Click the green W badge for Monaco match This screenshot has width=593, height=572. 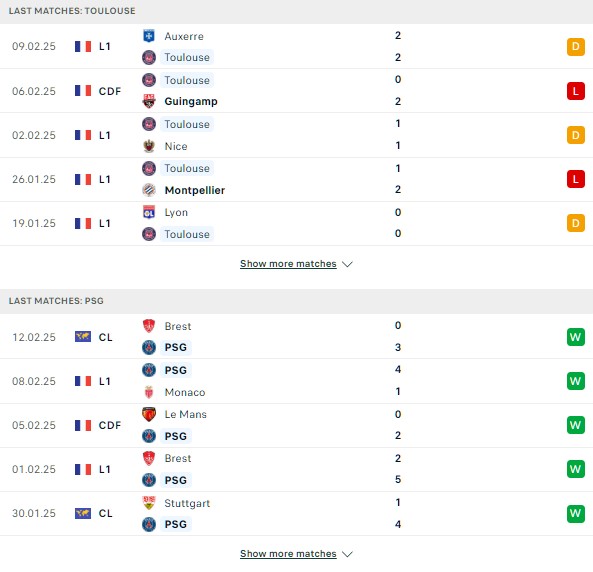pyautogui.click(x=576, y=381)
